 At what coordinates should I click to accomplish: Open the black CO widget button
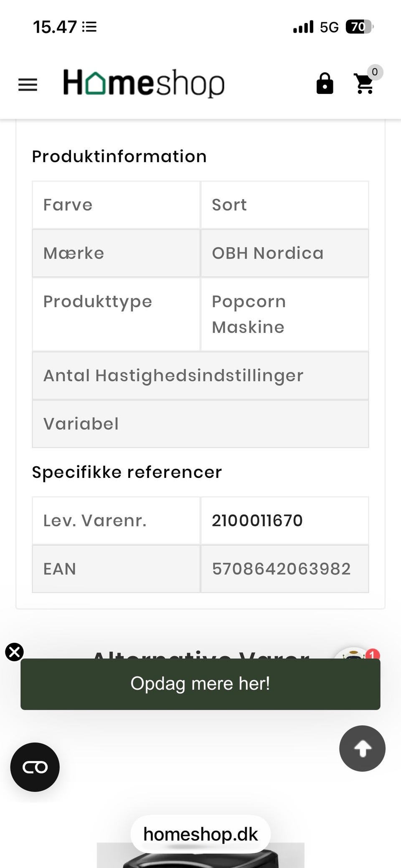coord(35,767)
